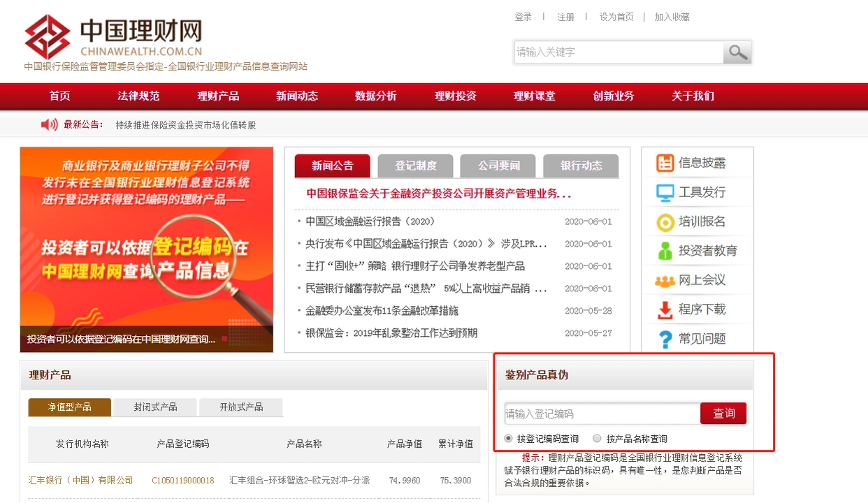Click the 请输入登记编码 input field
The height and width of the screenshot is (503, 868).
tap(602, 414)
